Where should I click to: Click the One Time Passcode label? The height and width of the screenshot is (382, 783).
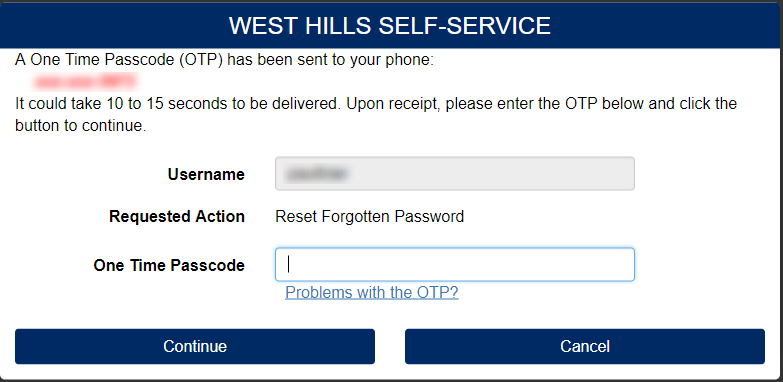tap(169, 265)
